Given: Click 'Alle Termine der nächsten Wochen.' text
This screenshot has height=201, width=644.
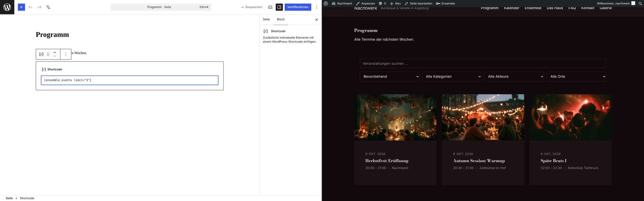Looking at the screenshot, I should pos(384,39).
